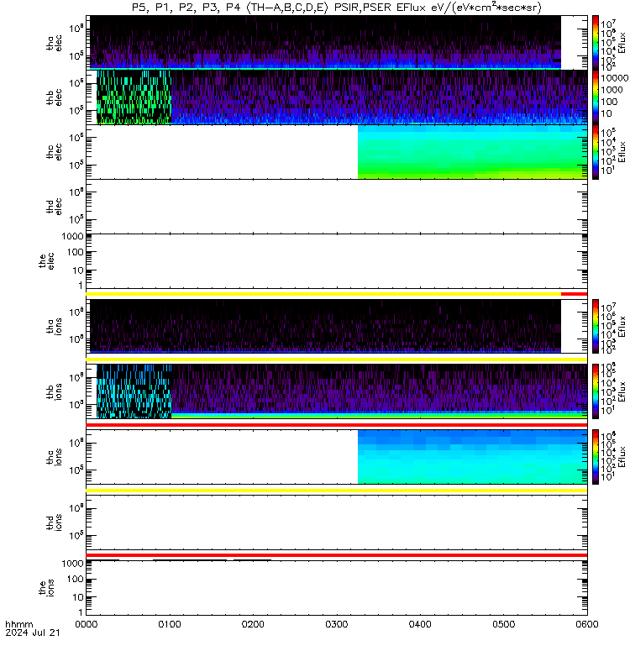Click the plot title beginning 'P5, P1, P2'
630x672 pixels.
tap(337, 8)
